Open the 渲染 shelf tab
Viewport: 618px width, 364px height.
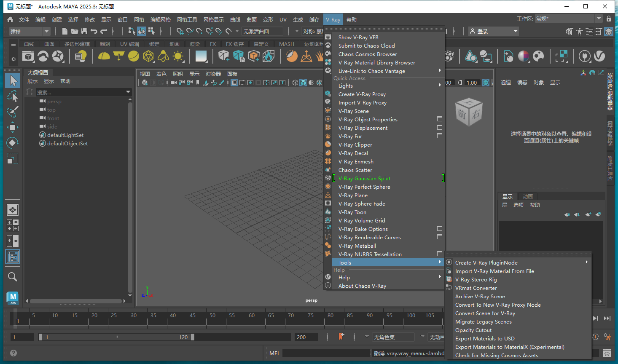195,44
